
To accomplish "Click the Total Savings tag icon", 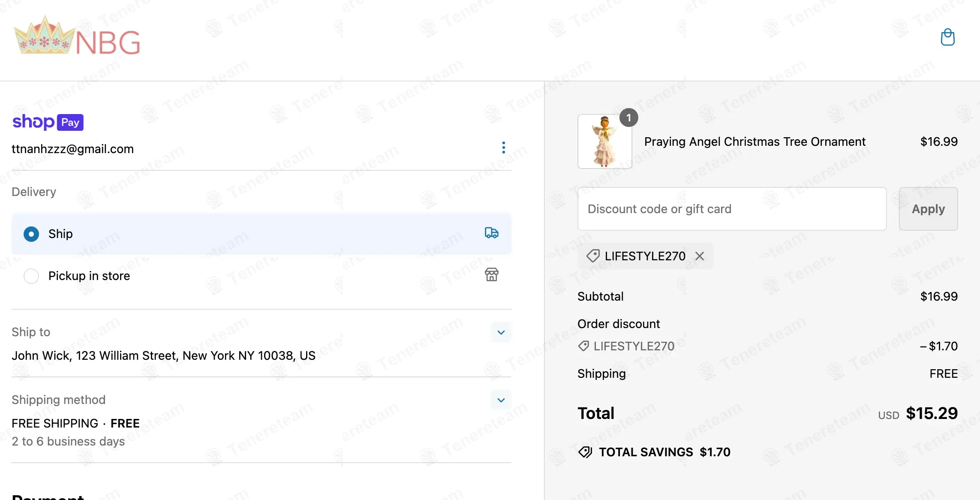I will pyautogui.click(x=585, y=452).
